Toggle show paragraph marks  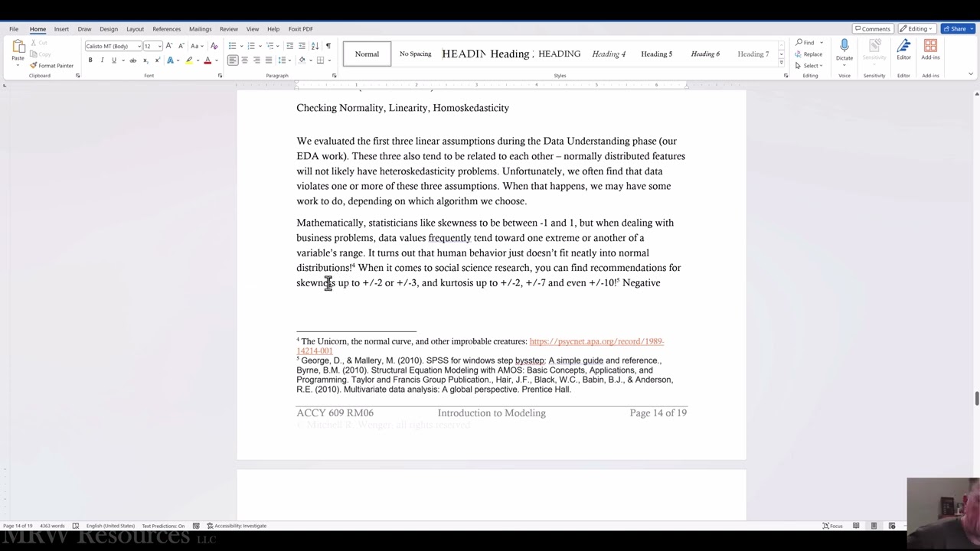(328, 46)
